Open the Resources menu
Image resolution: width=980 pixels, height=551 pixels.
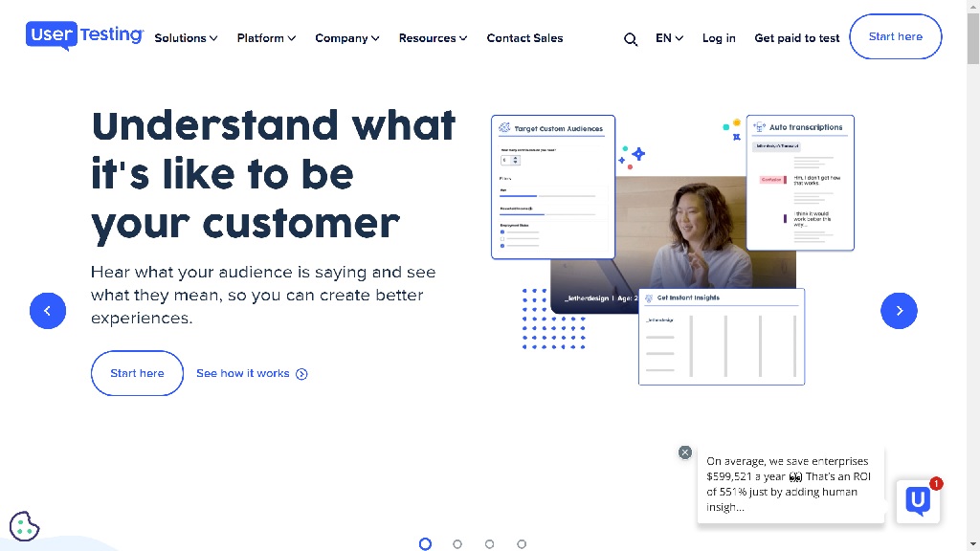coord(433,38)
